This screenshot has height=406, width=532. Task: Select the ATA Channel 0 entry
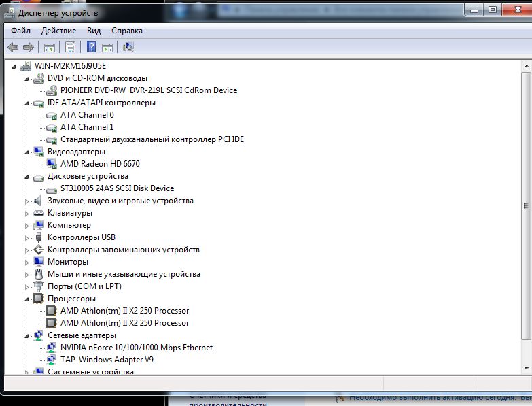point(87,115)
